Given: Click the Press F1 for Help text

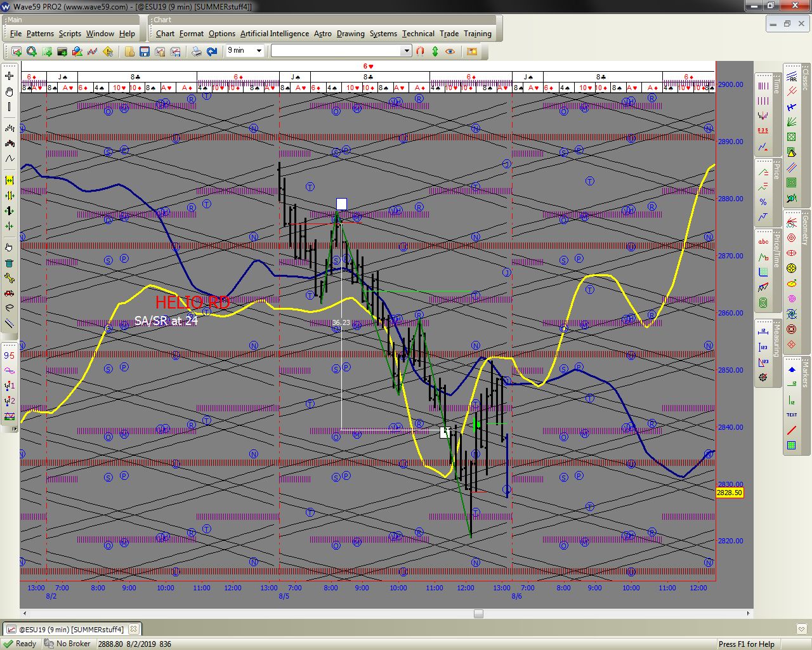Looking at the screenshot, I should pos(747,644).
